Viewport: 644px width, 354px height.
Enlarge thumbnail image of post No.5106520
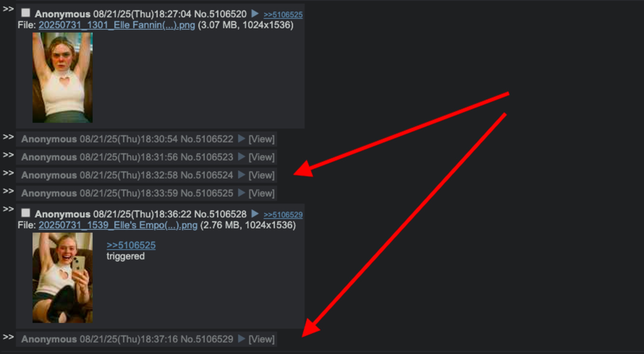[62, 78]
